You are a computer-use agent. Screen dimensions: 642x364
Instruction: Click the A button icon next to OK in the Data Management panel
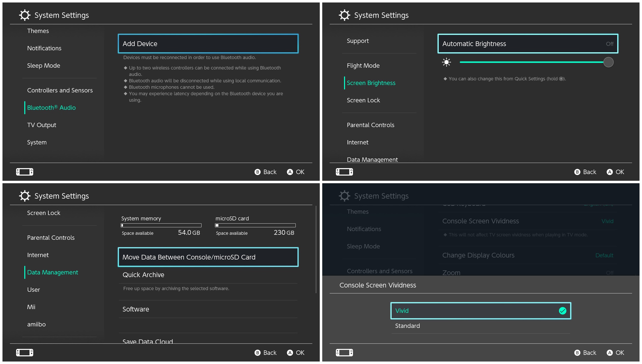(x=290, y=353)
